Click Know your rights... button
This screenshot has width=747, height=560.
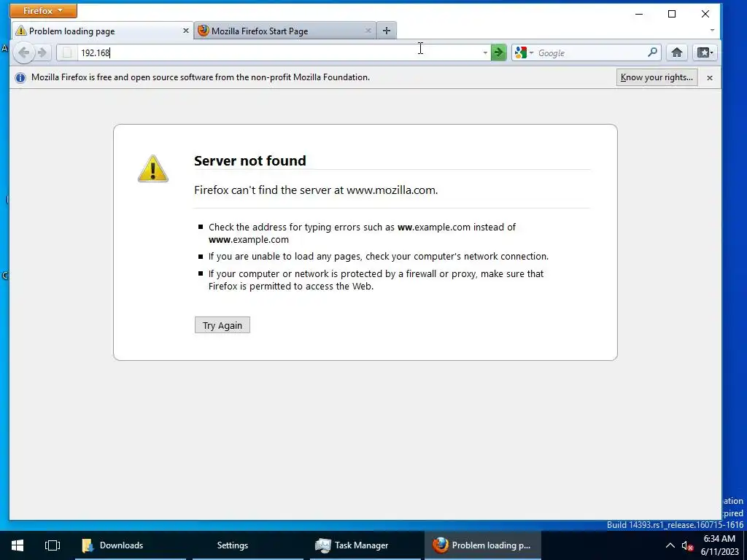(x=657, y=77)
